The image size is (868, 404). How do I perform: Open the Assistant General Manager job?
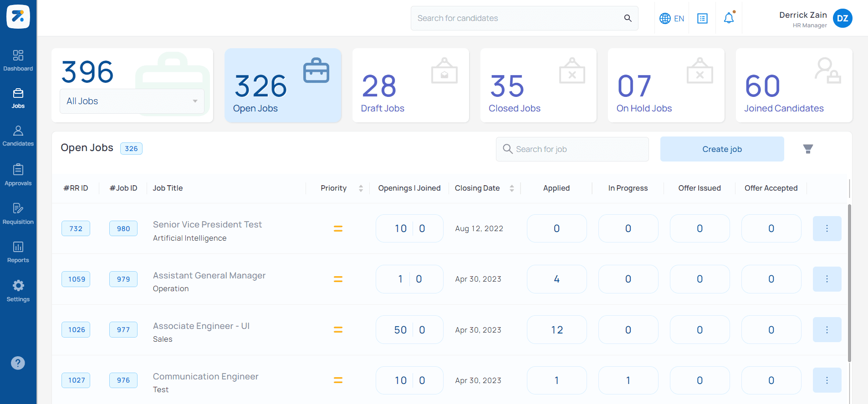pos(209,275)
